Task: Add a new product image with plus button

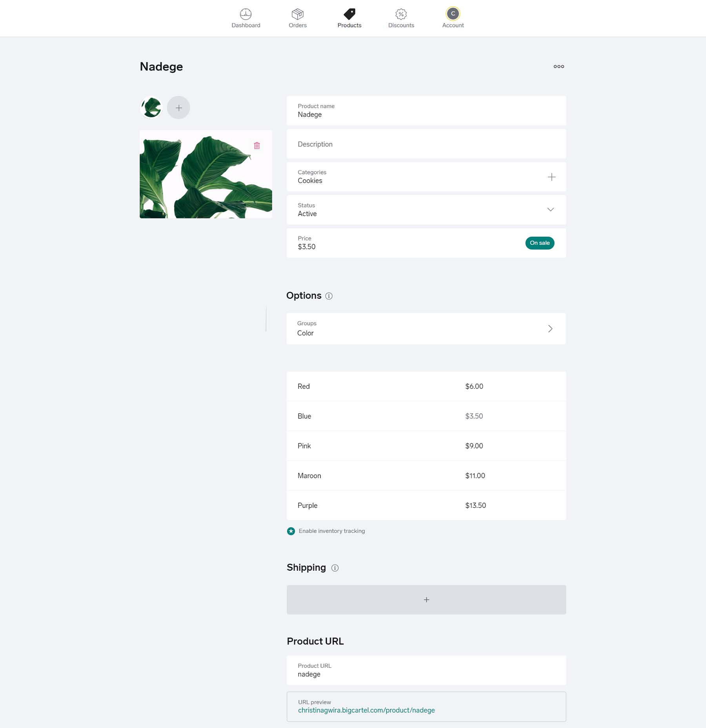Action: click(x=178, y=107)
